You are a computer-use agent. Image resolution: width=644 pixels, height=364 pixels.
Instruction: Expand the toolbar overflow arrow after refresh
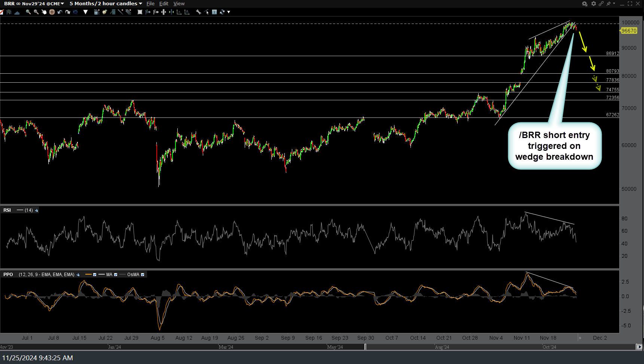click(x=229, y=12)
